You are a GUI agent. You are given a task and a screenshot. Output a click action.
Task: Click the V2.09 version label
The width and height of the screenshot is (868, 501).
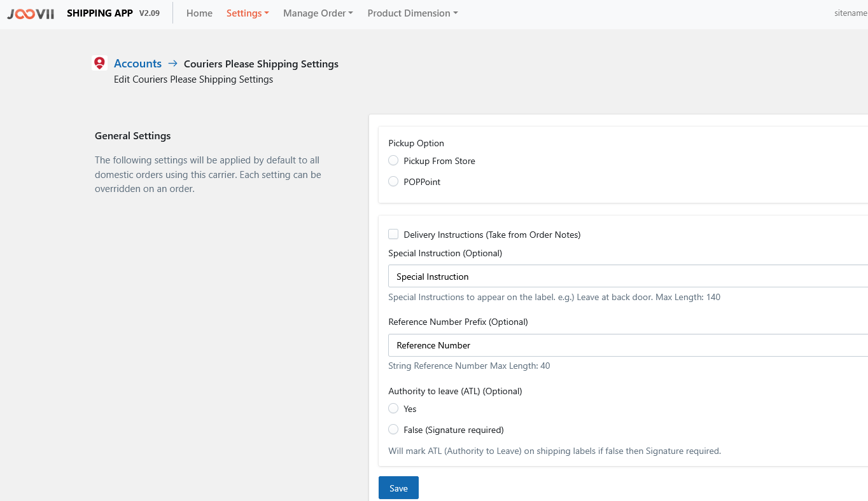tap(150, 13)
